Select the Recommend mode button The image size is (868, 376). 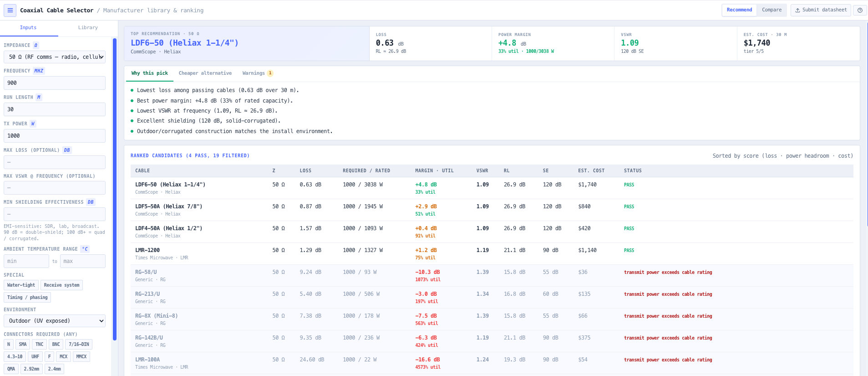[x=739, y=10]
